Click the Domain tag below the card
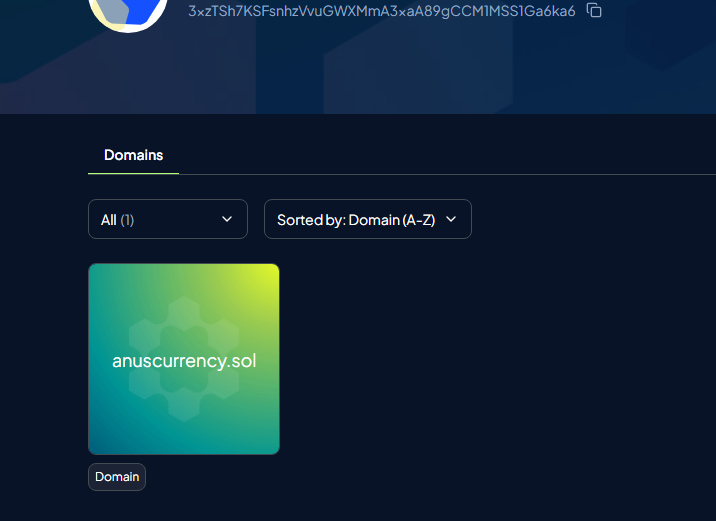The width and height of the screenshot is (716, 521). 117,477
